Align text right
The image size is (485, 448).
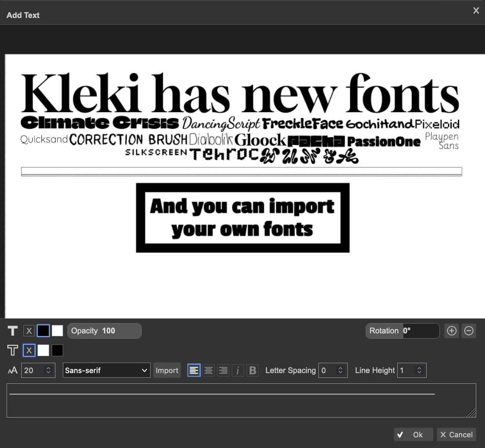point(223,371)
